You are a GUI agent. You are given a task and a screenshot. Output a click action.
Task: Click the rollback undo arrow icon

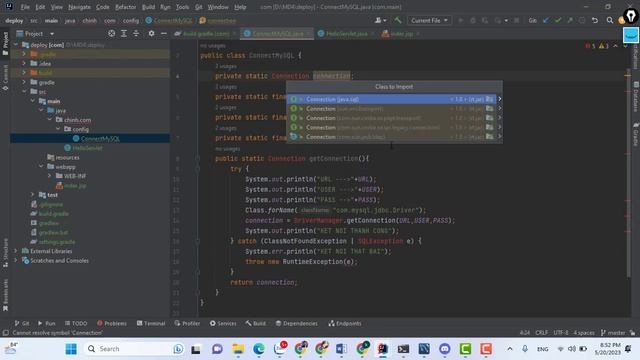click(595, 20)
